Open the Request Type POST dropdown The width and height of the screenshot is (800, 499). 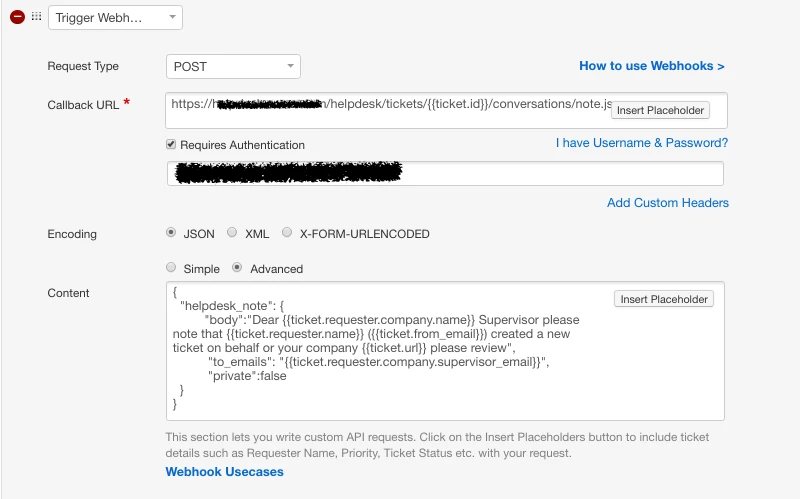233,66
